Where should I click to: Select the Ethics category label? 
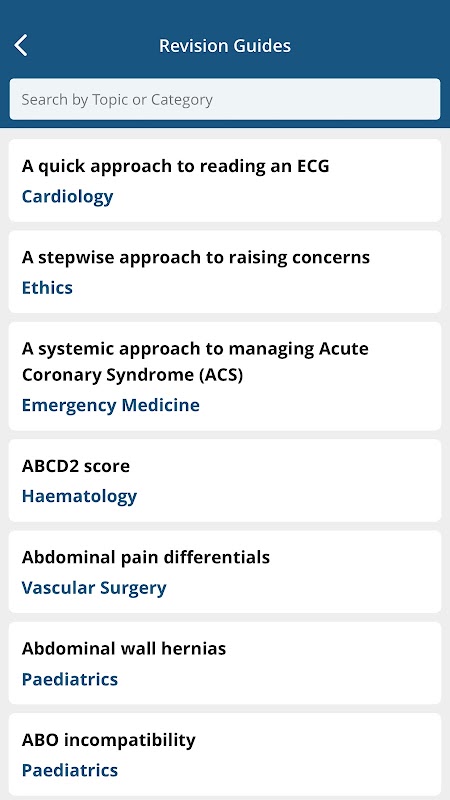[x=47, y=288]
